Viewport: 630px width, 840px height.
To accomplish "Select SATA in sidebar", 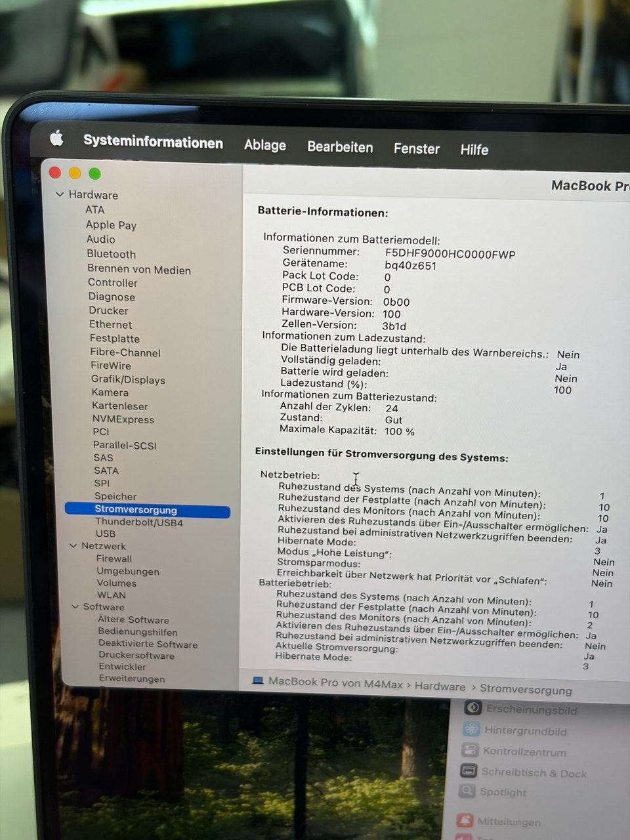I will tap(106, 470).
